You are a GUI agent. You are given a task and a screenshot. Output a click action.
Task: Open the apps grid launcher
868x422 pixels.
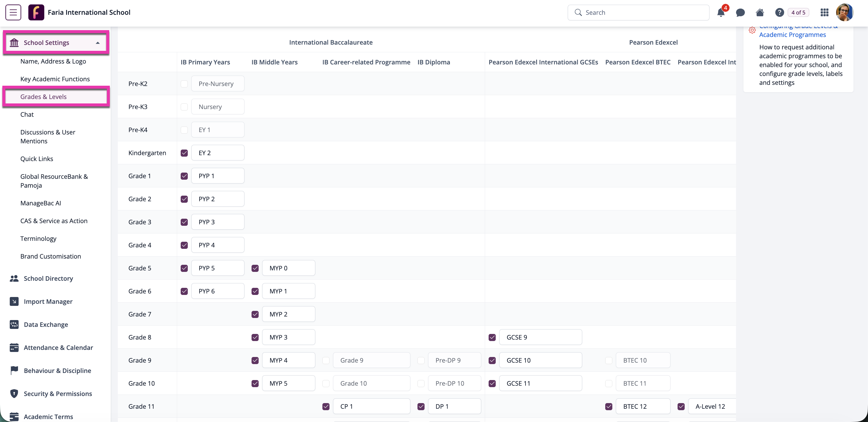click(x=825, y=12)
